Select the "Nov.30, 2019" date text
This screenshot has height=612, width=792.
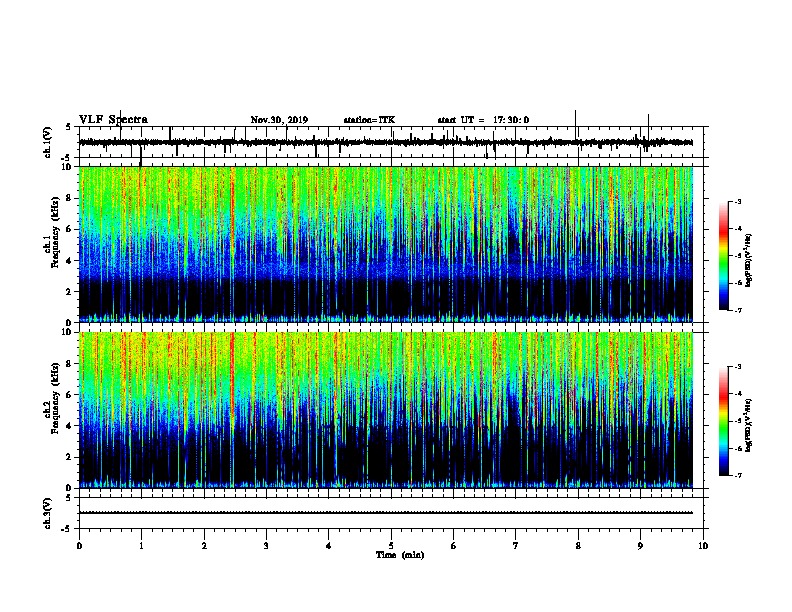(x=279, y=120)
